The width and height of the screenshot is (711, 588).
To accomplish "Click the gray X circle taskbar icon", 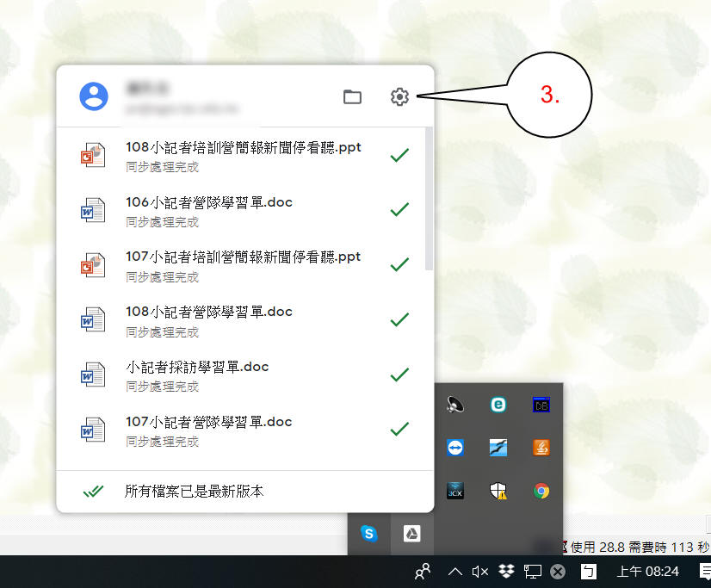I will (558, 572).
